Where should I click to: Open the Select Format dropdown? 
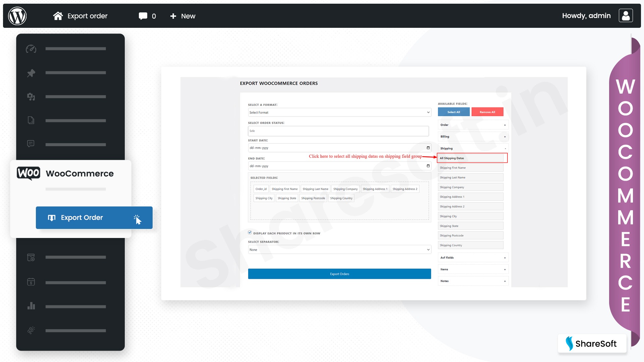pos(339,112)
